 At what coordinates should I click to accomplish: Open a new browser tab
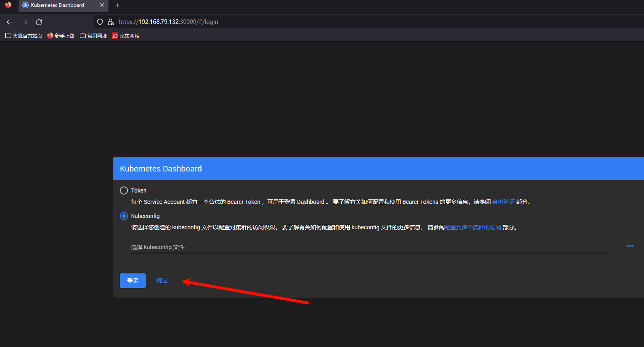[x=117, y=5]
